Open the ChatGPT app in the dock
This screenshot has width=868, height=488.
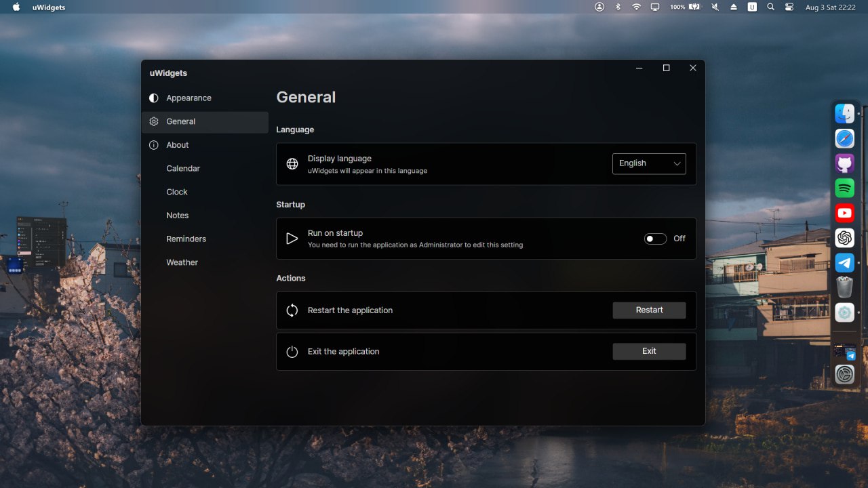point(844,238)
